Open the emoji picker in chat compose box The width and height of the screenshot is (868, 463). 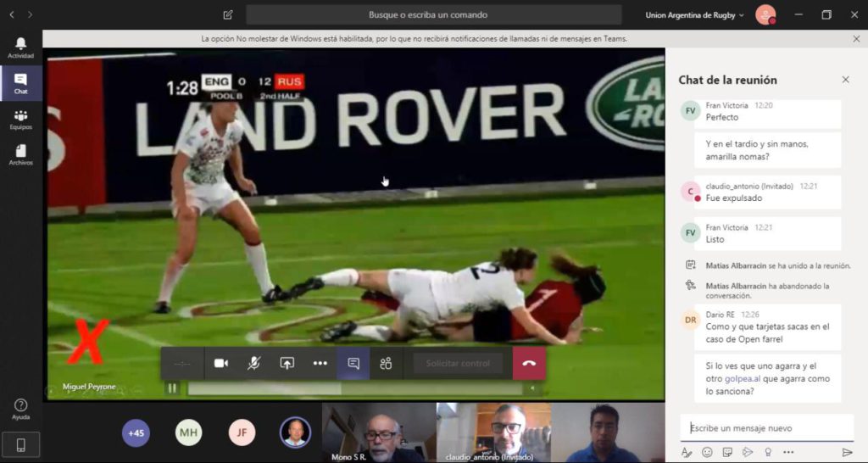click(x=707, y=452)
